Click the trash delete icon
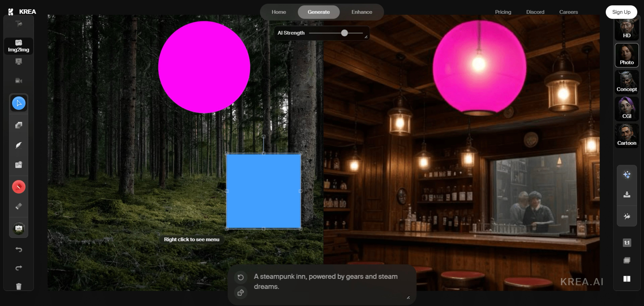Image resolution: width=644 pixels, height=306 pixels. point(19,286)
